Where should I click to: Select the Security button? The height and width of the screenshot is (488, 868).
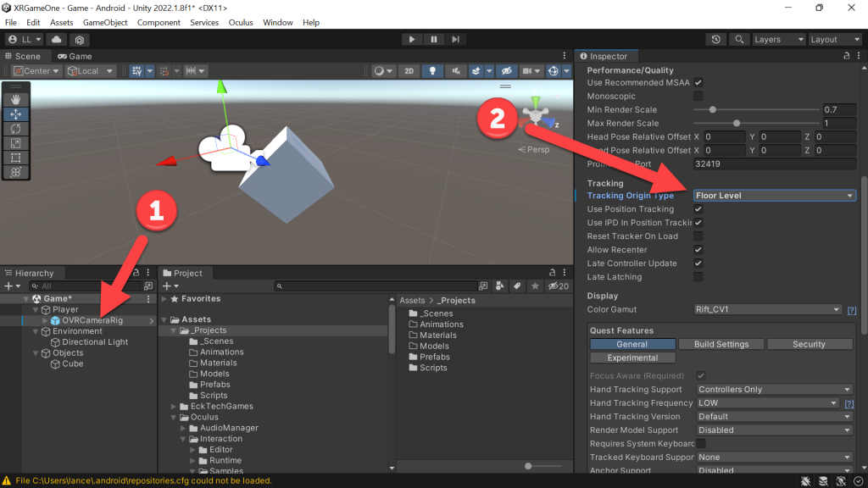(810, 344)
